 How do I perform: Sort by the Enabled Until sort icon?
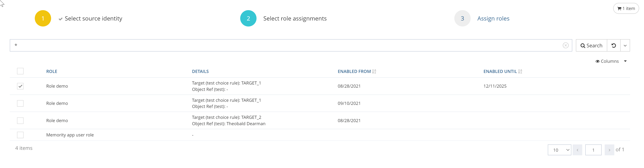click(520, 71)
